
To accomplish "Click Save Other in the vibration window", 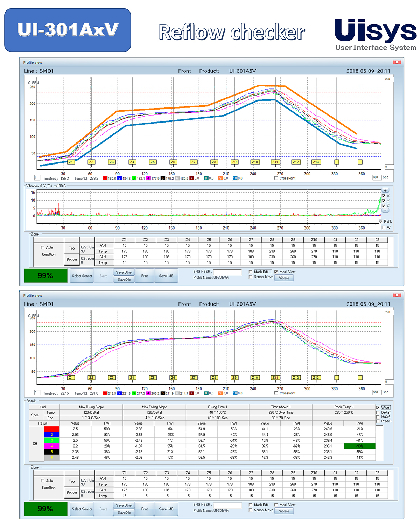I will pyautogui.click(x=124, y=272).
